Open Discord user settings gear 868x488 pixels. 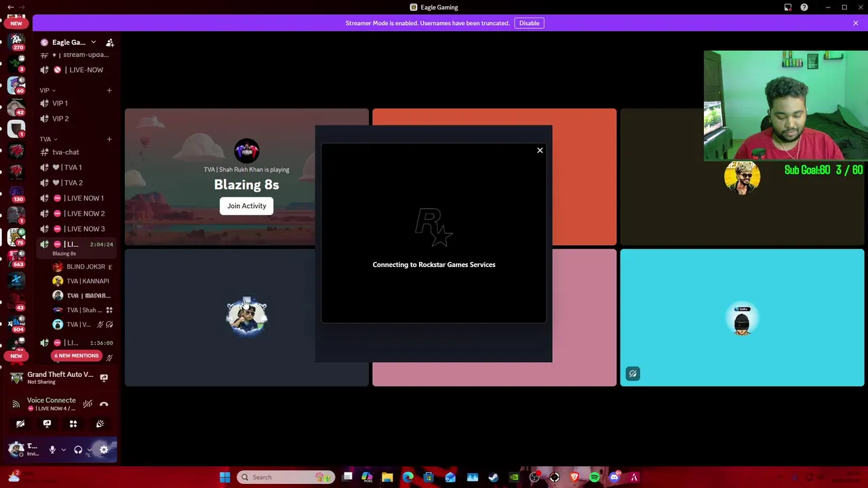point(104,449)
